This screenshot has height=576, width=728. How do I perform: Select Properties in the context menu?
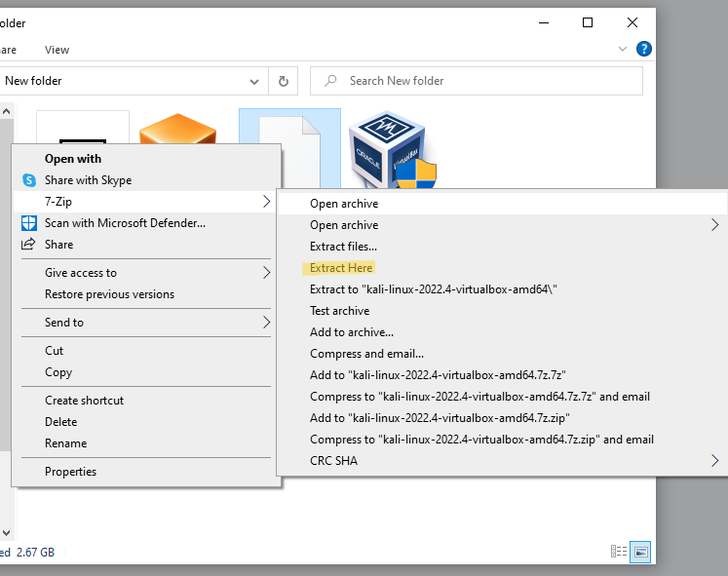tap(70, 472)
